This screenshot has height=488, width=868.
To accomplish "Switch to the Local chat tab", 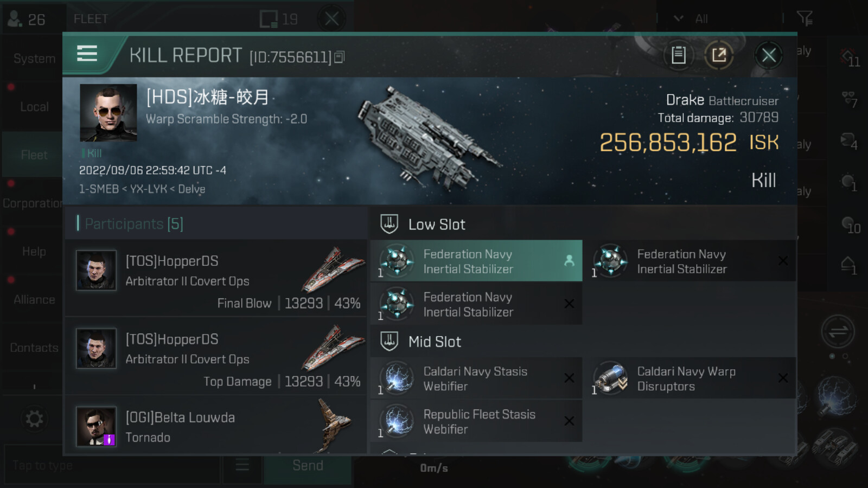I will (x=34, y=107).
